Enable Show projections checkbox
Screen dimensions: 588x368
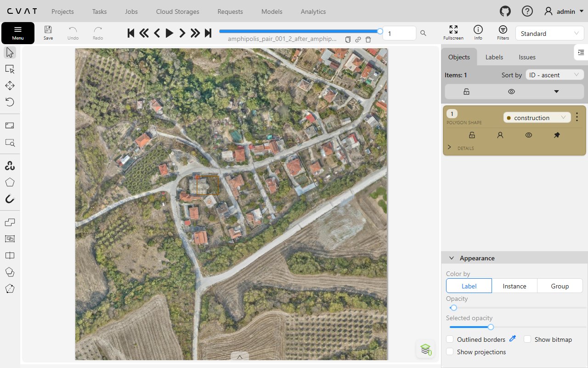[450, 352]
